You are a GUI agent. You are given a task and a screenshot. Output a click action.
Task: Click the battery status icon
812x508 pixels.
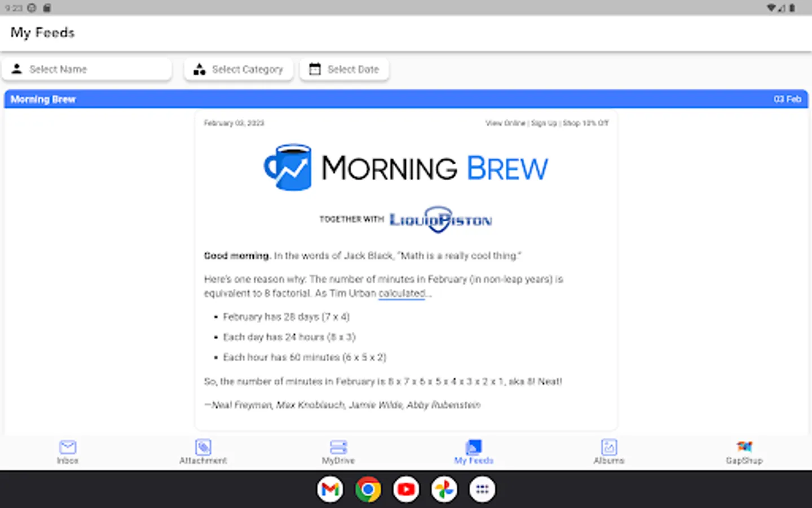coord(792,8)
